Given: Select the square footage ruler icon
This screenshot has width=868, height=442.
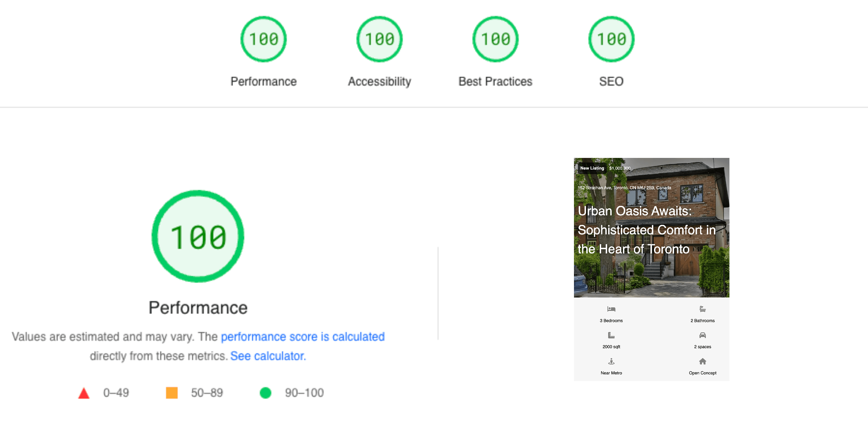Looking at the screenshot, I should [x=611, y=335].
